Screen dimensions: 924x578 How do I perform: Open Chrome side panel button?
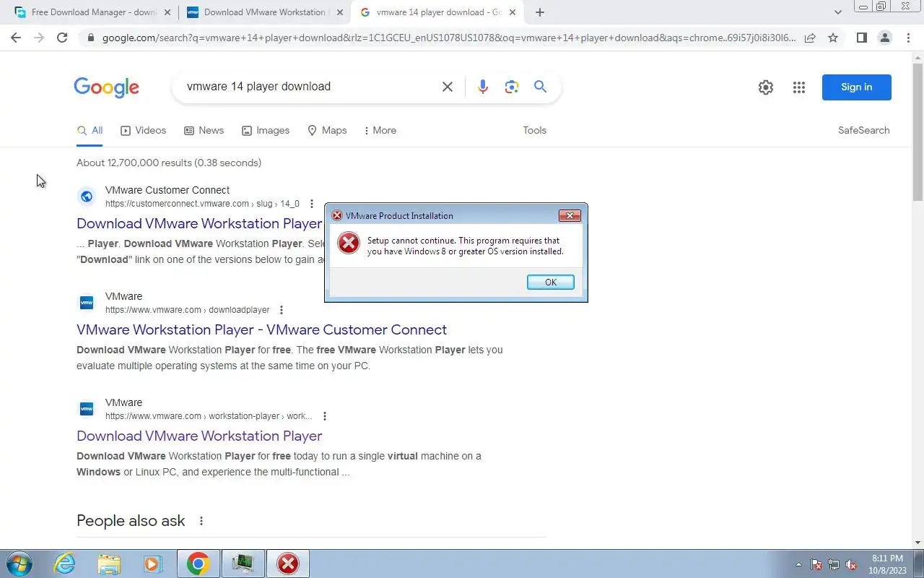point(861,38)
